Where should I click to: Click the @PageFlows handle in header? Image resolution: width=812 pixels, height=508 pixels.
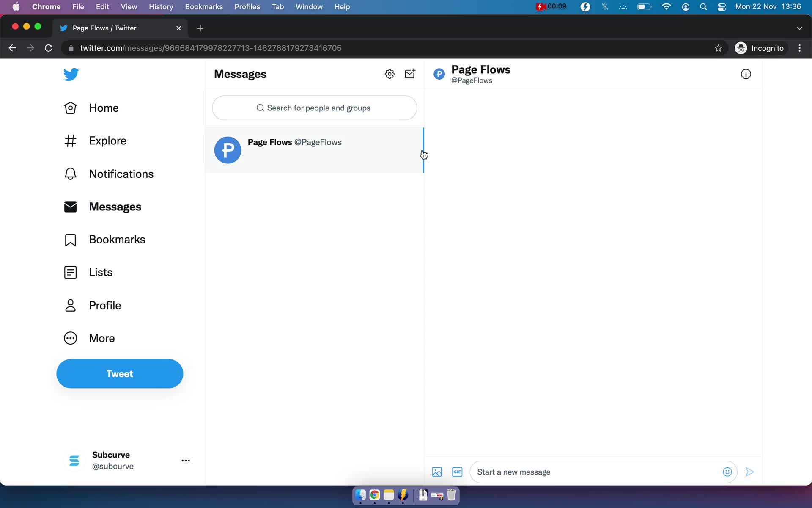[x=472, y=80]
